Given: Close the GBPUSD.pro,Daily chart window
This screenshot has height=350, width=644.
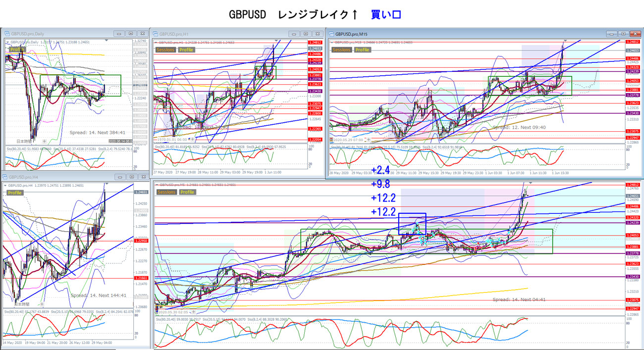Looking at the screenshot, I should click(142, 34).
